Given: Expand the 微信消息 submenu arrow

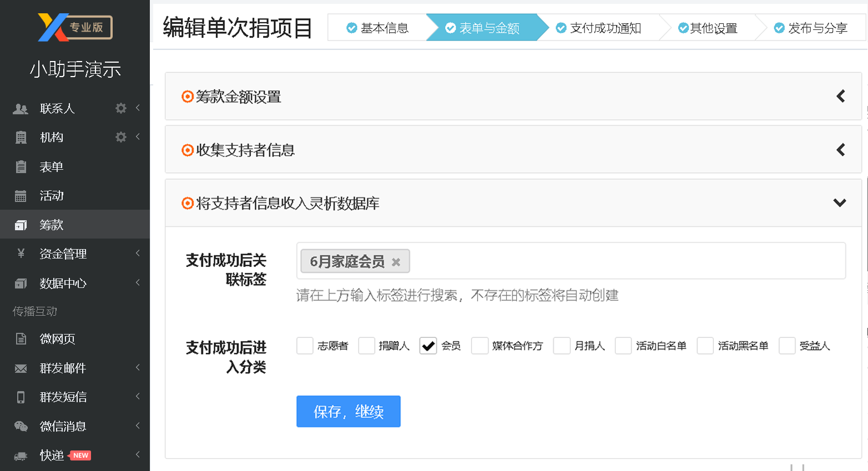Looking at the screenshot, I should [138, 426].
